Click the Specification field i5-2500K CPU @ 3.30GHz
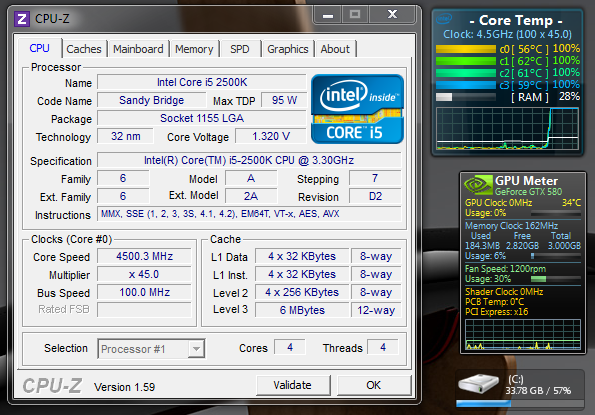Screen dimensions: 595x415 [x=249, y=160]
